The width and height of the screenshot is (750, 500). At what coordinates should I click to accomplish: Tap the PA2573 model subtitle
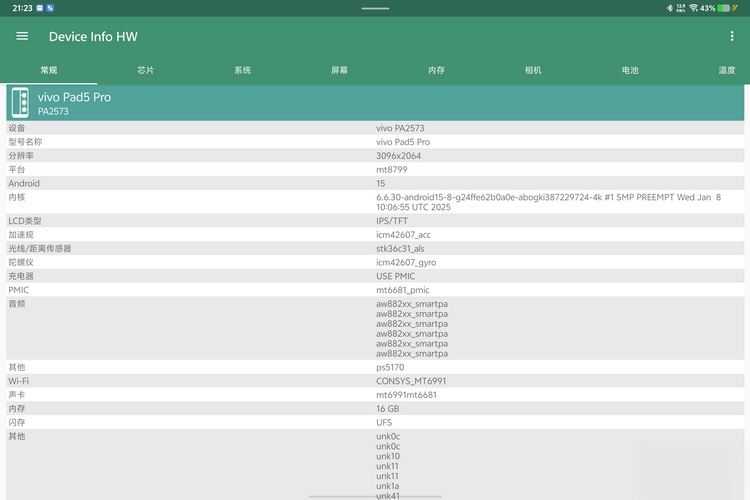tap(53, 111)
